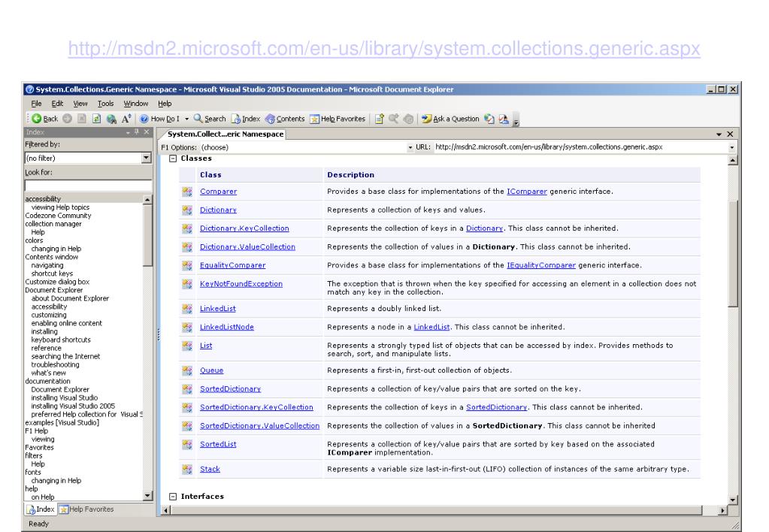Click the class icon beside List
The height and width of the screenshot is (532, 769).
pos(187,346)
